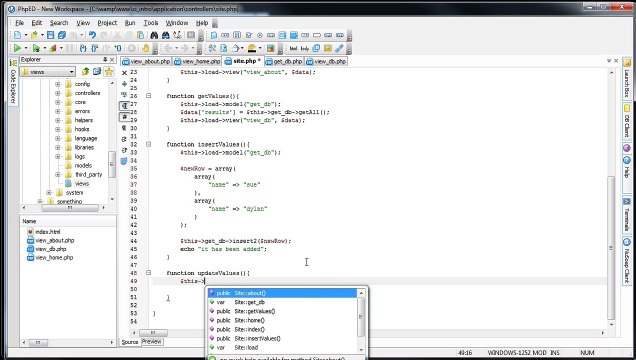Image resolution: width=636 pixels, height=360 pixels.
Task: Click the highlighter pen toolbar icon
Action: pos(252,48)
